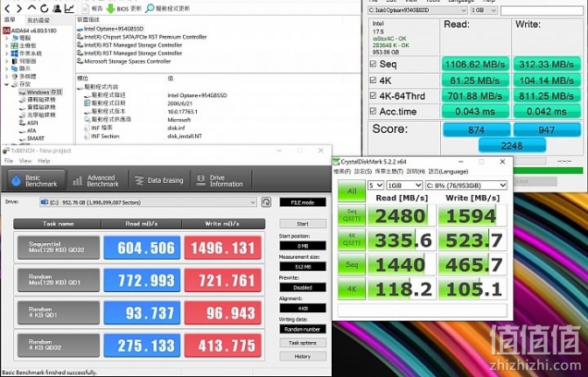The height and width of the screenshot is (377, 588).
Task: Open TxBENCH File menu
Action: [x=8, y=161]
